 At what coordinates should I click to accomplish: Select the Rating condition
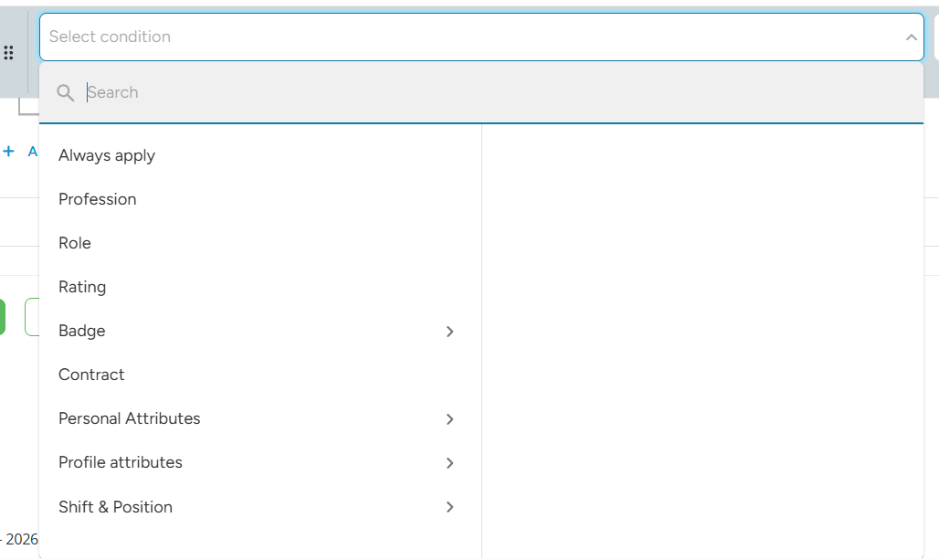[x=82, y=287]
